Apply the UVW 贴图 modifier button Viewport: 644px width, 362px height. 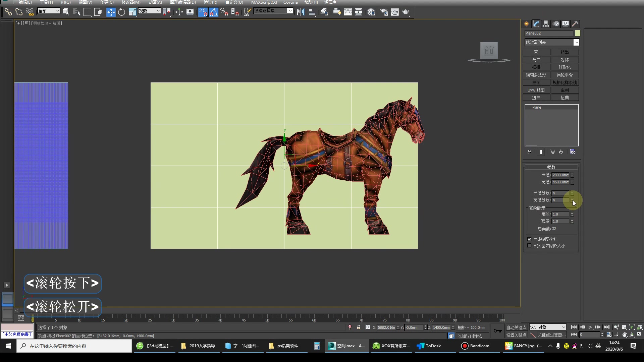coord(536,90)
